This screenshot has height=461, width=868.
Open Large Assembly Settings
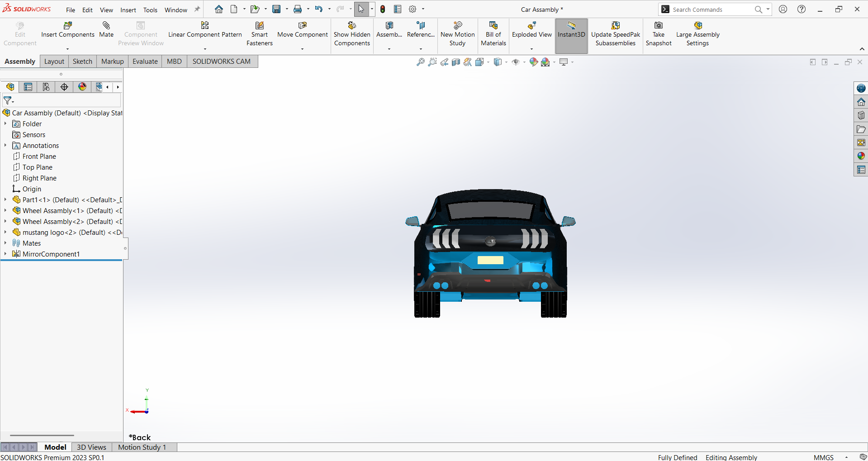click(697, 34)
